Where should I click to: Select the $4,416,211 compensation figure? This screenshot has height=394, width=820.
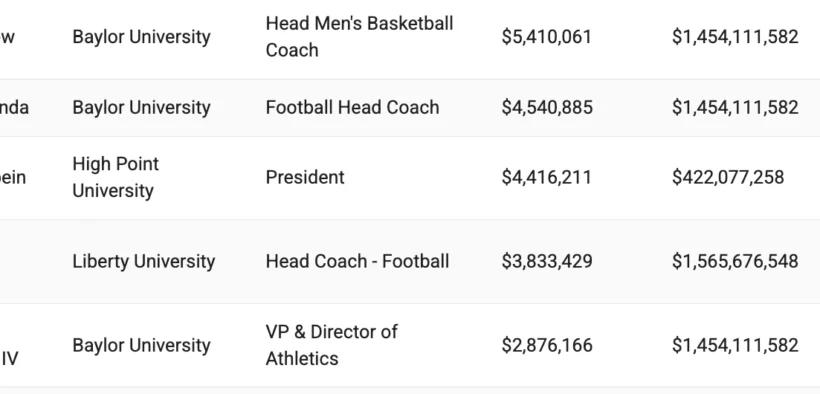coord(546,177)
